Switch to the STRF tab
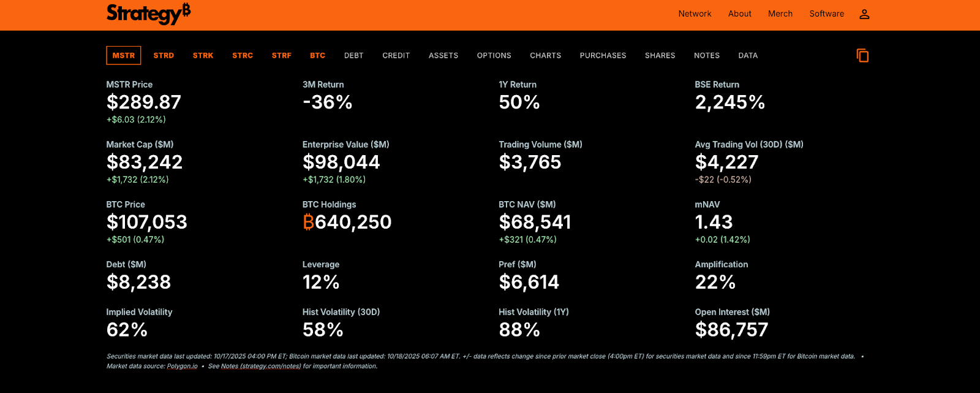Image resolution: width=980 pixels, height=393 pixels. point(282,56)
